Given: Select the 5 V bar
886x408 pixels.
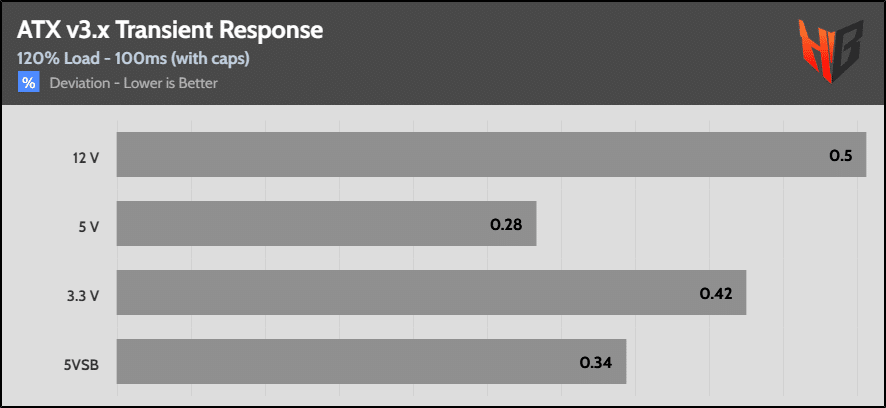Looking at the screenshot, I should pyautogui.click(x=327, y=223).
